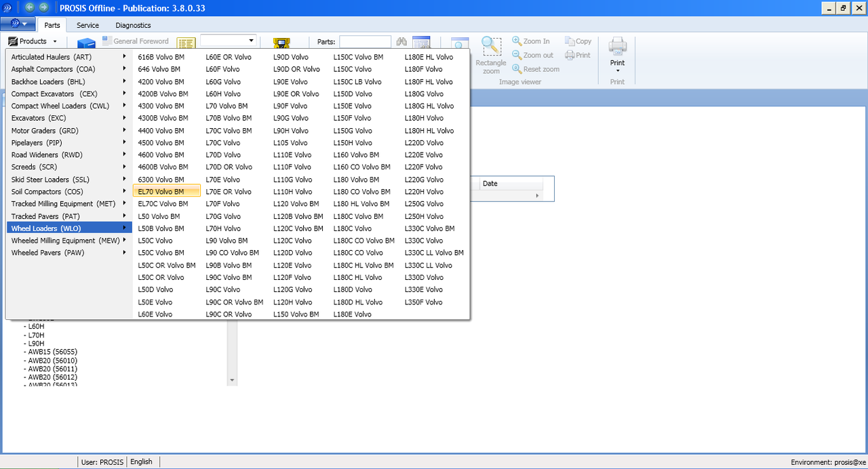Open the Print dropdown arrow

pos(617,70)
